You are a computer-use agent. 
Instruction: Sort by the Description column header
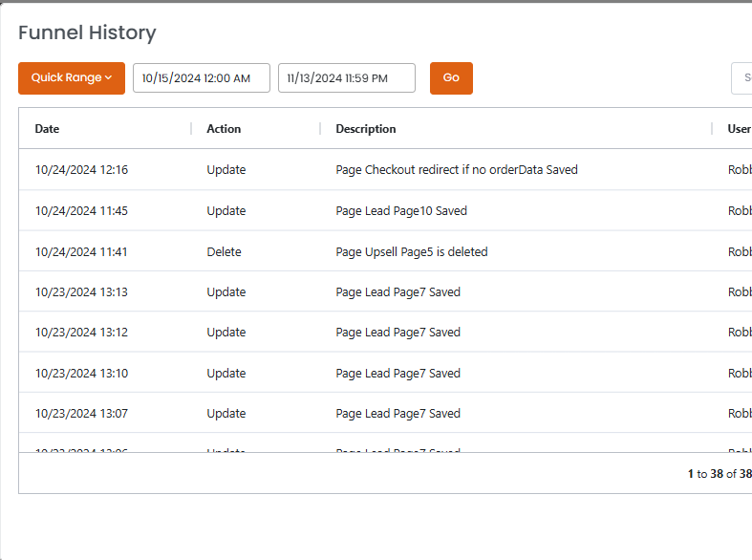pos(365,129)
